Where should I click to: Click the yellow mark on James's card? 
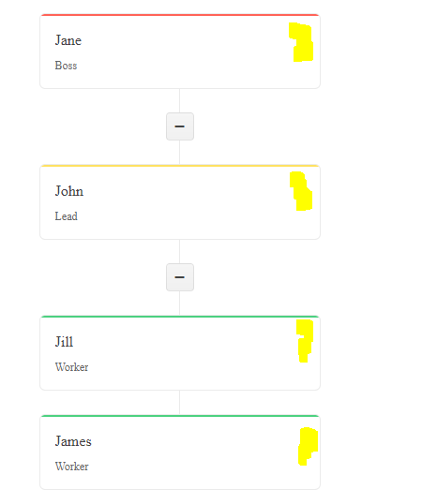308,447
